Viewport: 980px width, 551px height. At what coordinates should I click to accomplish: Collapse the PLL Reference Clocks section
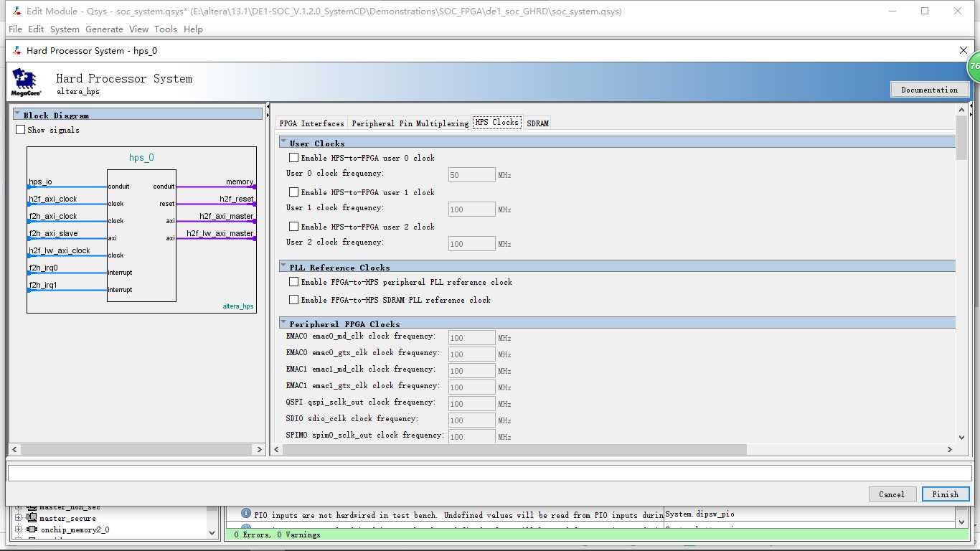pos(284,266)
